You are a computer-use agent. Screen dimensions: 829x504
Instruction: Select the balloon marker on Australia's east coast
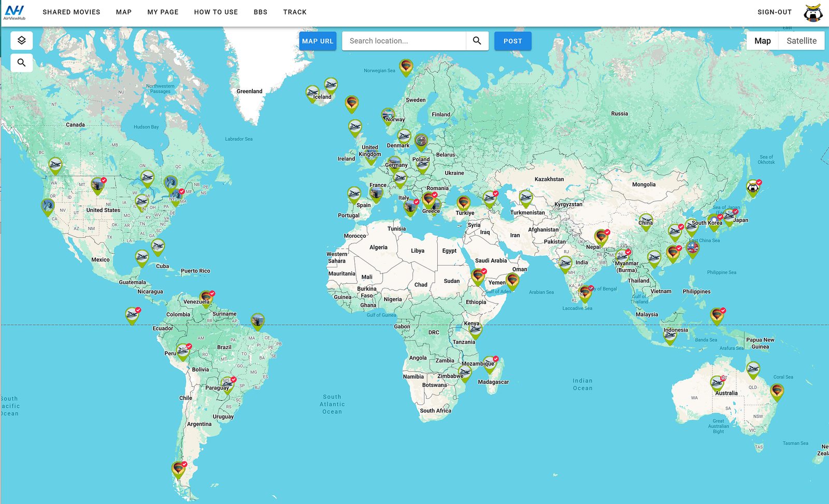777,392
